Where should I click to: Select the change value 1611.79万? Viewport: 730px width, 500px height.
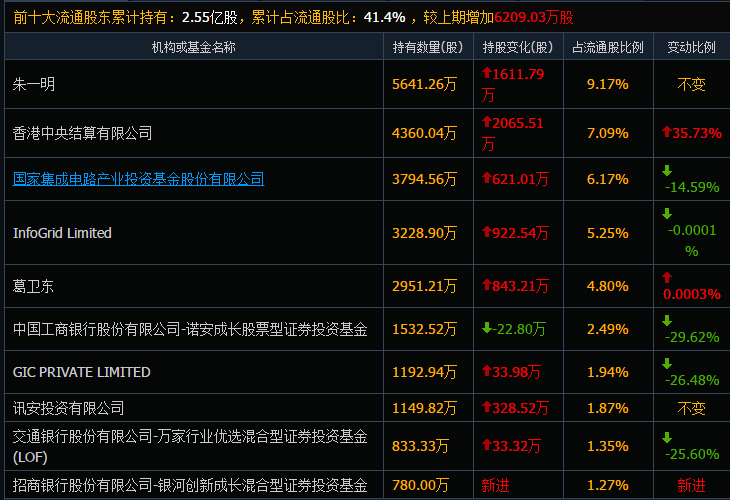tap(513, 84)
